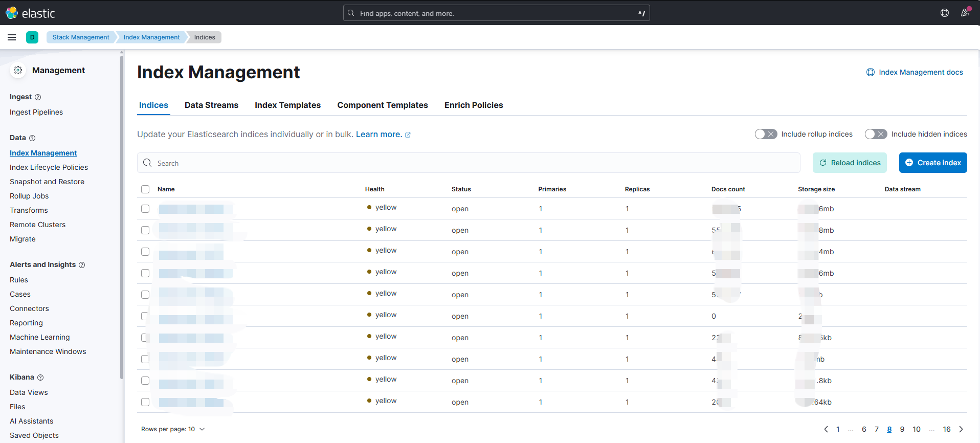Open Migrate in sidebar
This screenshot has width=980, height=443.
23,239
